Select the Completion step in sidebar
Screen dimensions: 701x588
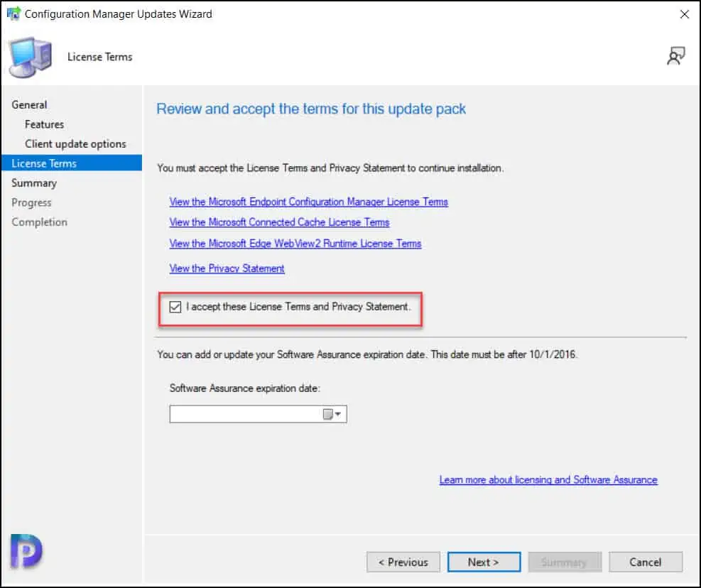click(39, 222)
